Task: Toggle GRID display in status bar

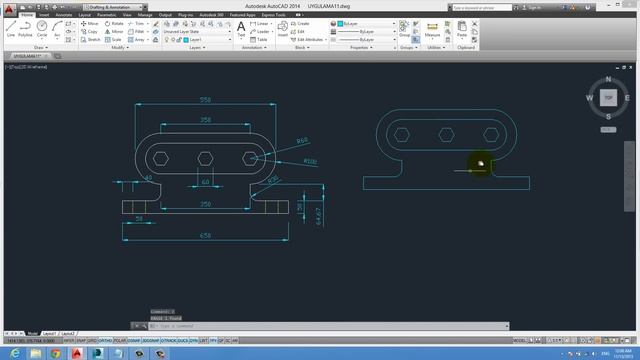Action: click(x=92, y=340)
